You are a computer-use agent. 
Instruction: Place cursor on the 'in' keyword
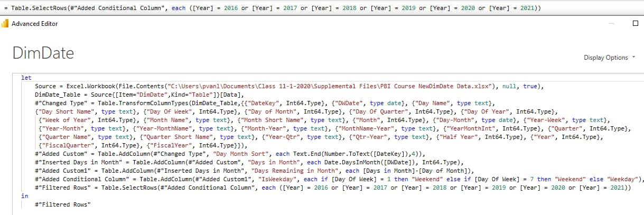(x=24, y=196)
